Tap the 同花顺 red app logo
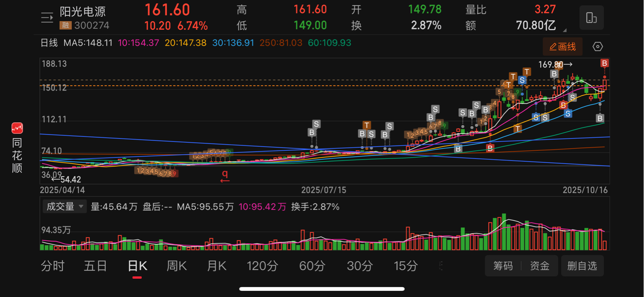This screenshot has width=644, height=297. coord(17,128)
